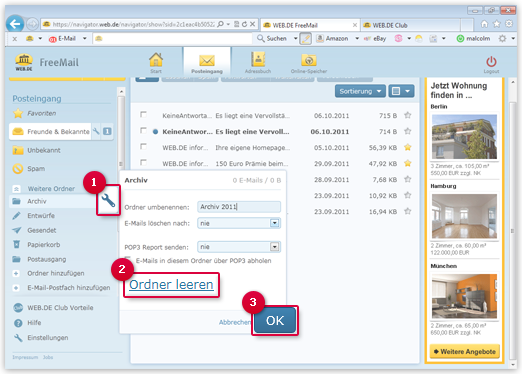Click the Abbrechen link
The image size is (522, 374).
tap(235, 322)
